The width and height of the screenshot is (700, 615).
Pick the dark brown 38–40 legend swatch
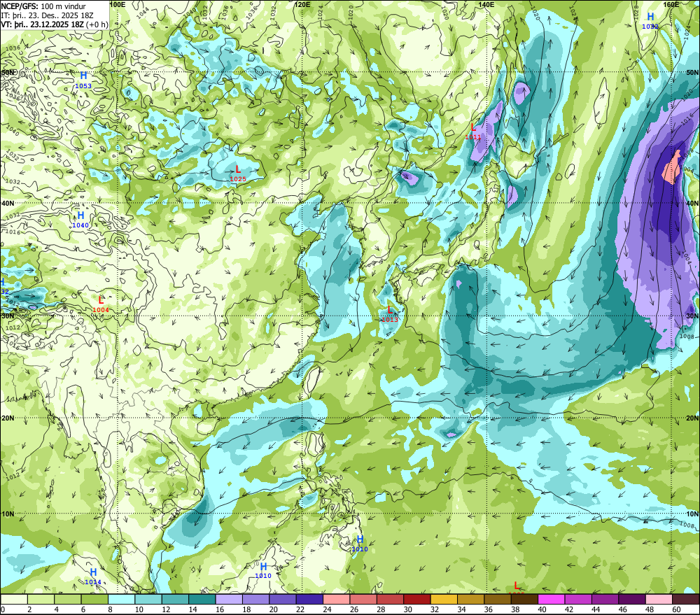click(x=524, y=600)
